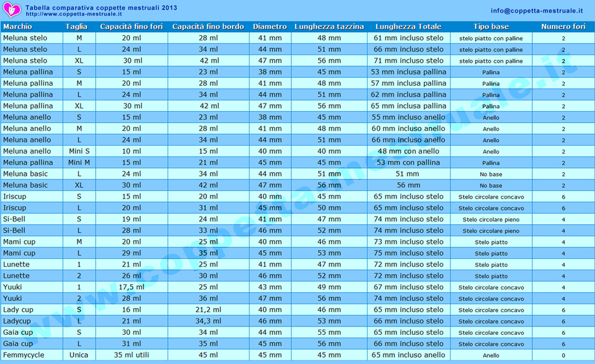Click 'Lunette' size 1 row name

click(x=16, y=265)
